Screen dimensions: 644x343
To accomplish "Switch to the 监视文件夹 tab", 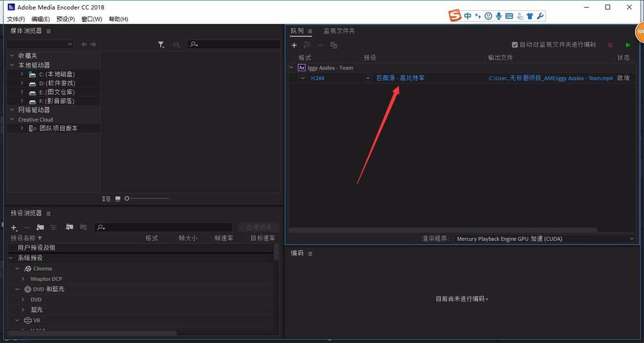I will [x=339, y=31].
